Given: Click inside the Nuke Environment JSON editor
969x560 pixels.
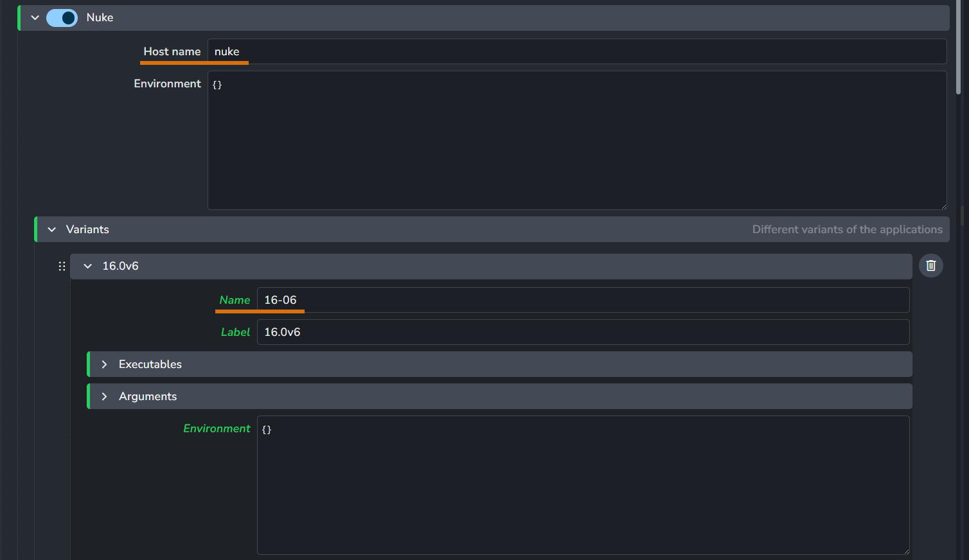Looking at the screenshot, I should (576, 141).
